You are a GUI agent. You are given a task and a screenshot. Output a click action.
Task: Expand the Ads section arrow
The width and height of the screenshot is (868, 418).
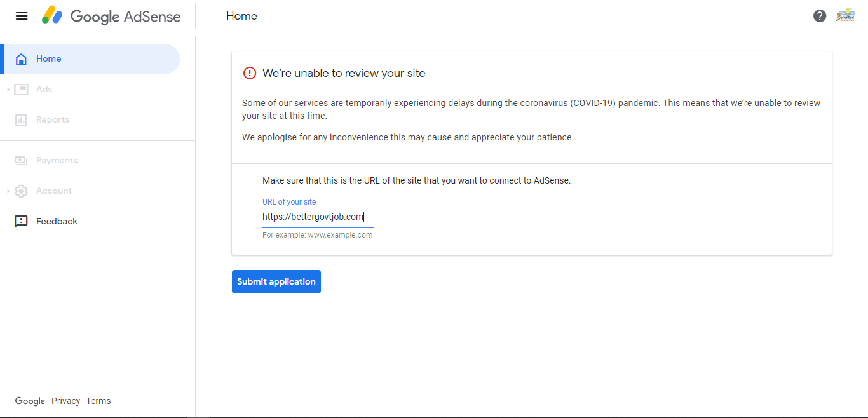pos(8,90)
